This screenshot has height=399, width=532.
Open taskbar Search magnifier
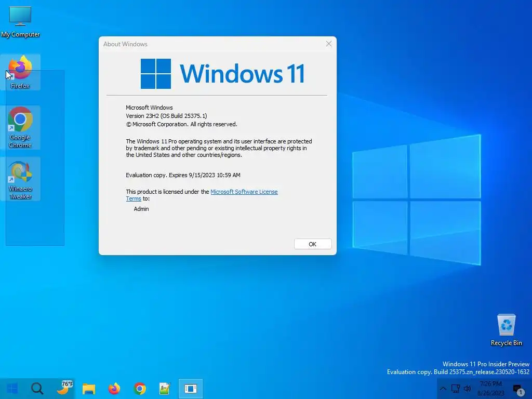pyautogui.click(x=37, y=389)
